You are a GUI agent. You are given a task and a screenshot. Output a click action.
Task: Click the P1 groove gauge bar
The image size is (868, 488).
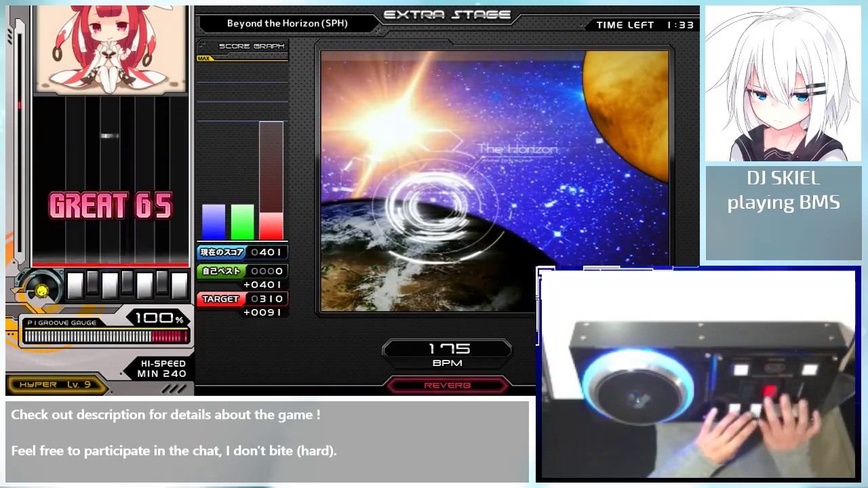[106, 337]
